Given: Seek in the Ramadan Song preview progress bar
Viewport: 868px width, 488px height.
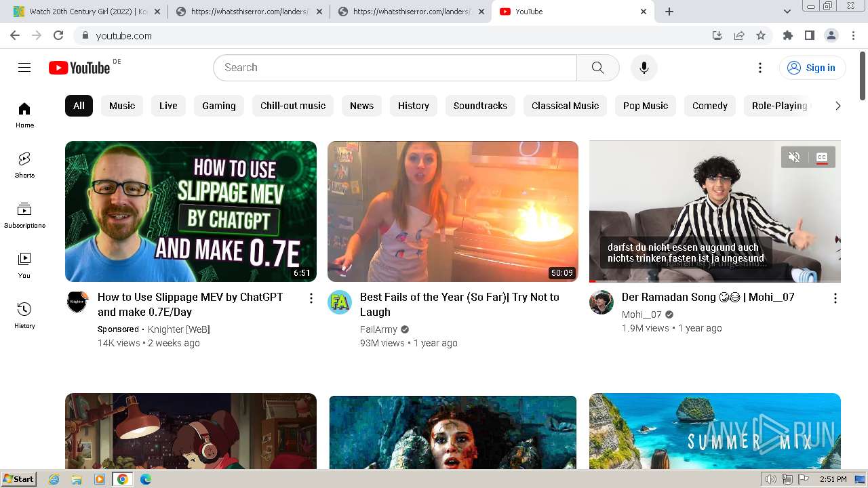Looking at the screenshot, I should click(715, 281).
